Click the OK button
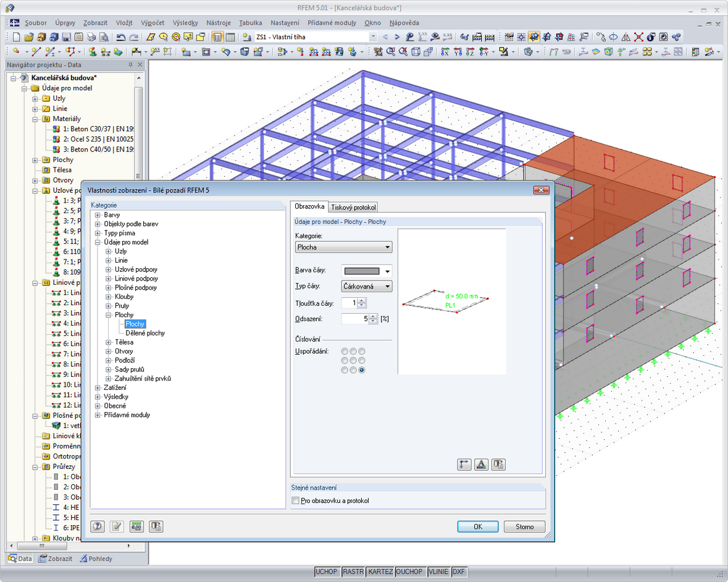This screenshot has width=728, height=582. click(478, 527)
